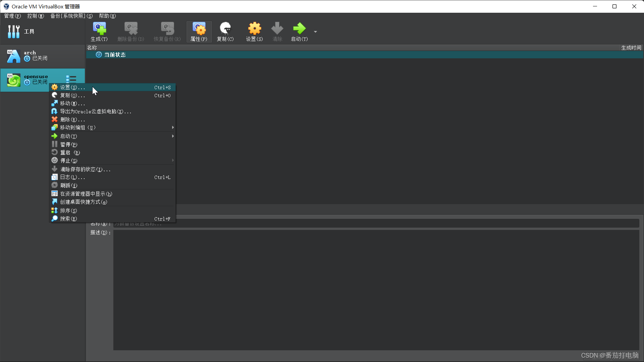Choose 移动(M)... in the context menu

112,104
